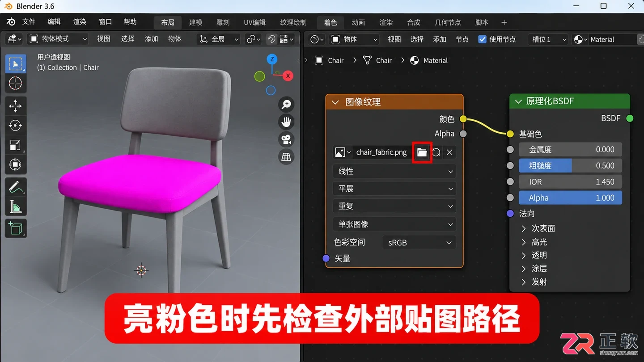This screenshot has width=644, height=362.
Task: Click the Material breadcrumb
Action: click(x=429, y=60)
